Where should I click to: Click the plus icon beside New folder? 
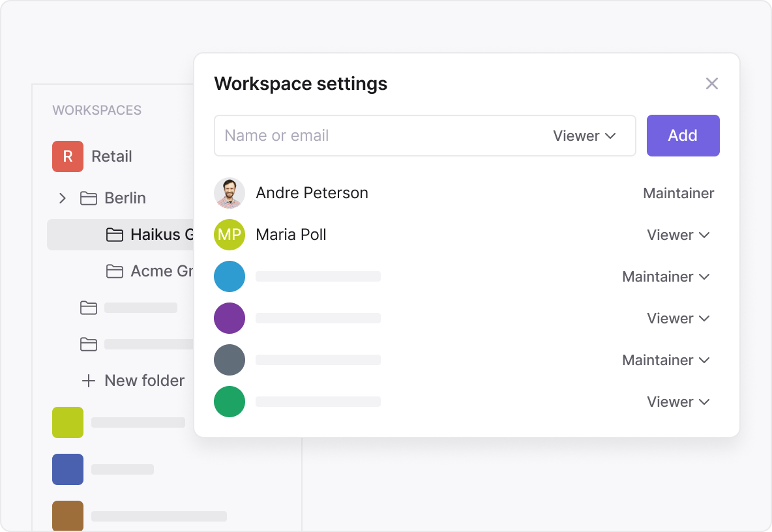[x=89, y=381]
